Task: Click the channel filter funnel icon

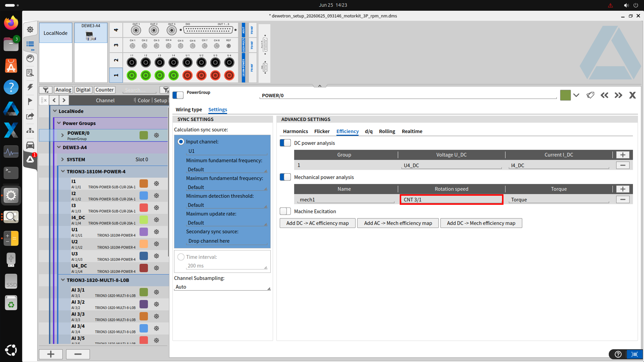Action: point(46,90)
